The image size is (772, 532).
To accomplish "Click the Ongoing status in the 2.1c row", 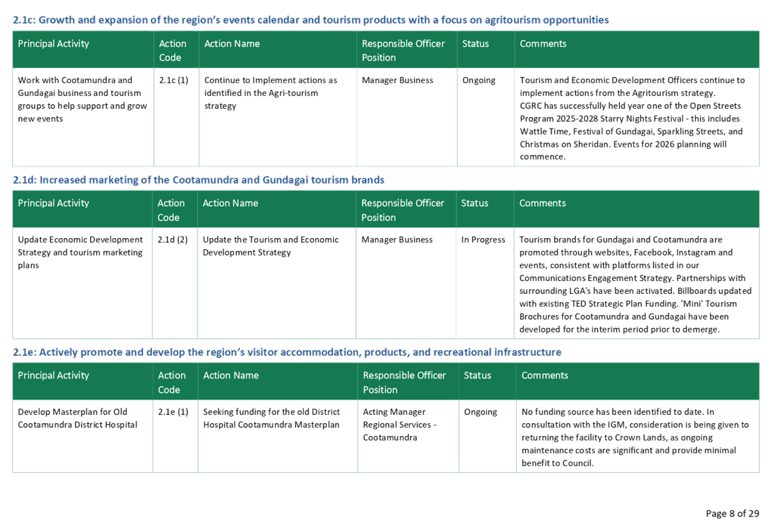I will point(479,80).
